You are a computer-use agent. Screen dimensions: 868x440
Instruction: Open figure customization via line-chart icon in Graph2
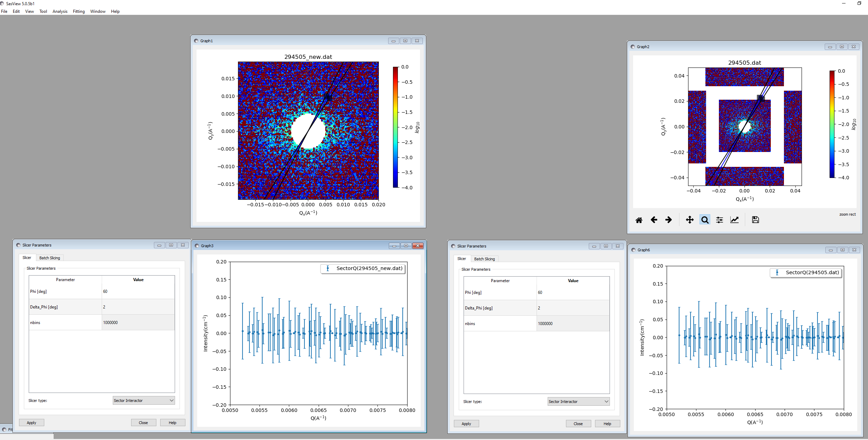[x=734, y=219]
